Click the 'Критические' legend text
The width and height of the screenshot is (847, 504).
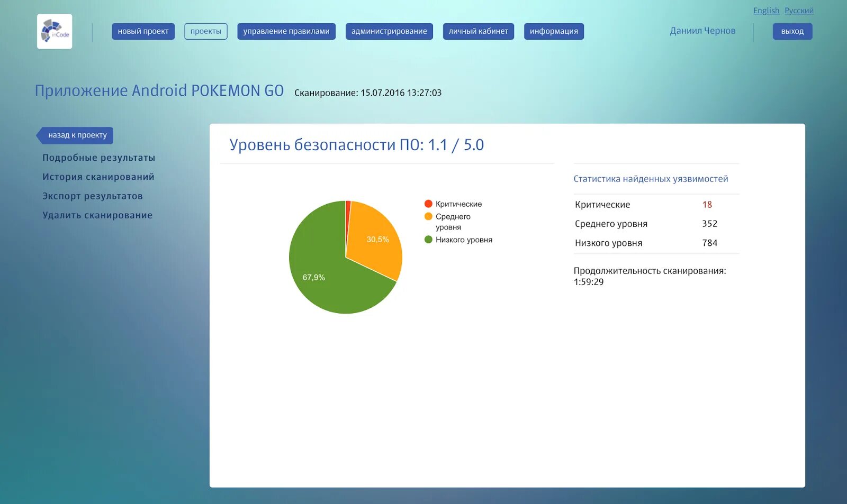click(x=458, y=204)
